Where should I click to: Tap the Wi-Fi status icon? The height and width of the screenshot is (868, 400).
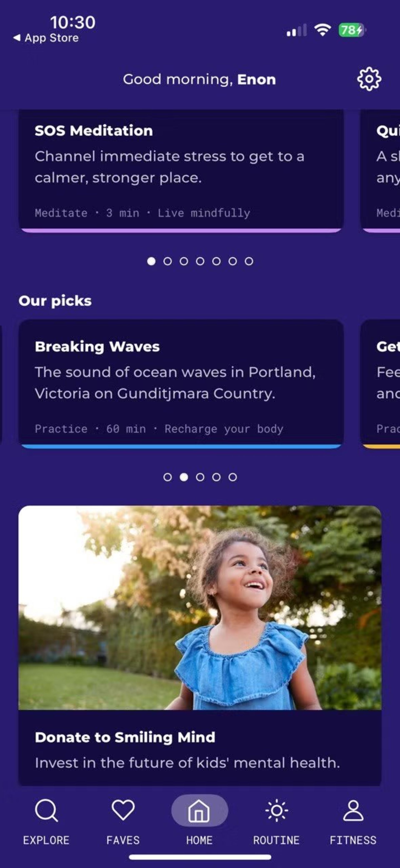(322, 30)
